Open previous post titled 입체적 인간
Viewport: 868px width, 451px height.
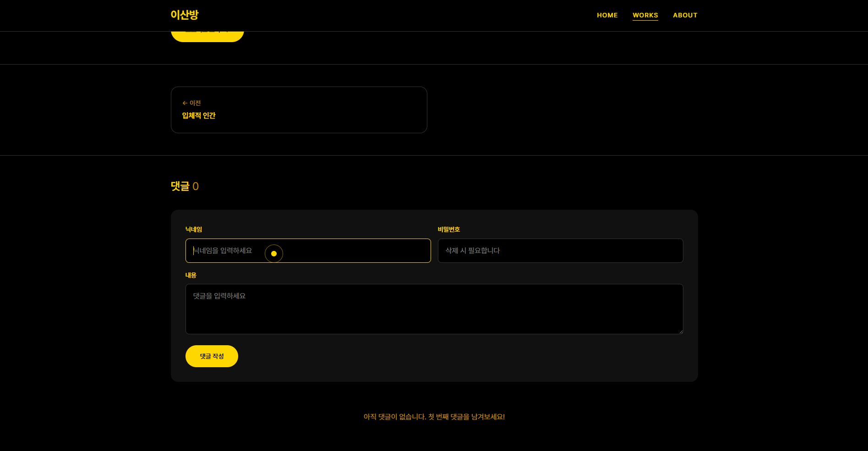tap(199, 116)
